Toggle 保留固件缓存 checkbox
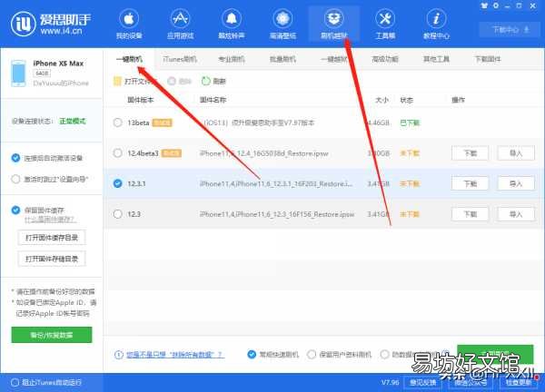Viewport: 545px width, 392px height. point(15,210)
